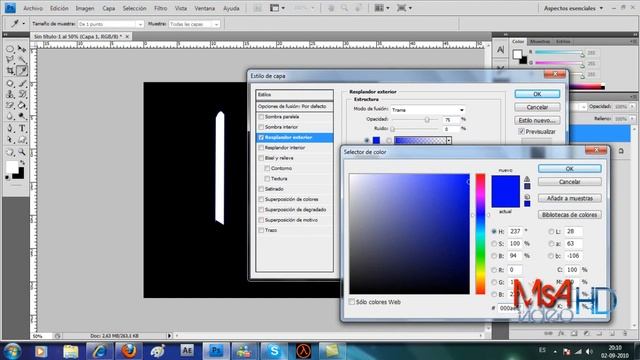640x360 pixels.
Task: Click the H hue value field
Action: pos(516,231)
